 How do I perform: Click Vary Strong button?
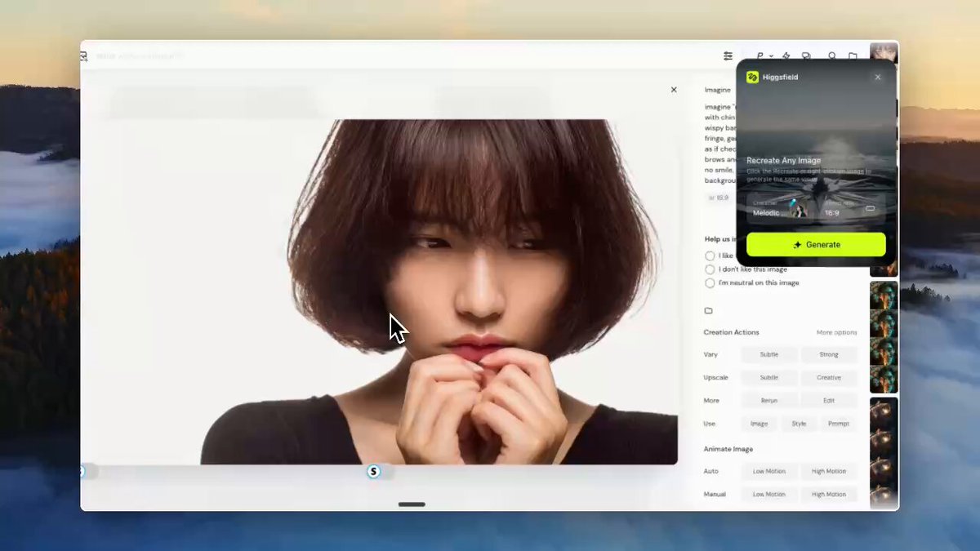pyautogui.click(x=829, y=354)
